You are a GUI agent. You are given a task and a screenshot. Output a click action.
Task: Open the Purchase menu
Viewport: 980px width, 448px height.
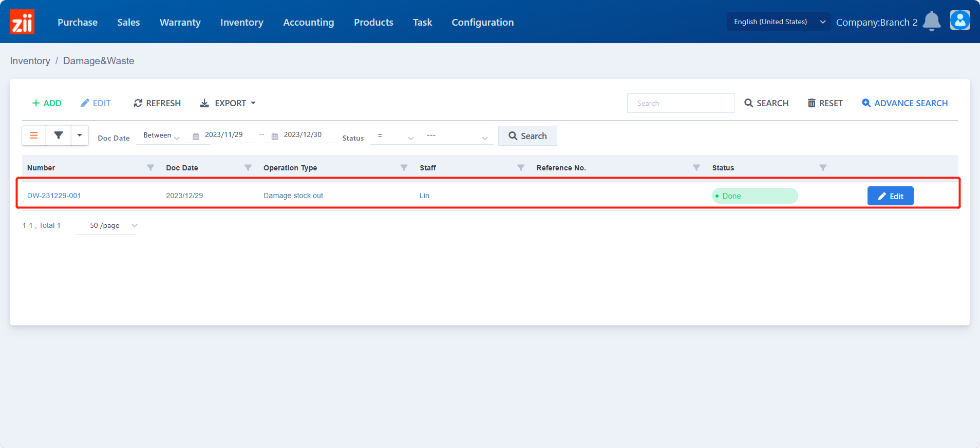tap(78, 22)
